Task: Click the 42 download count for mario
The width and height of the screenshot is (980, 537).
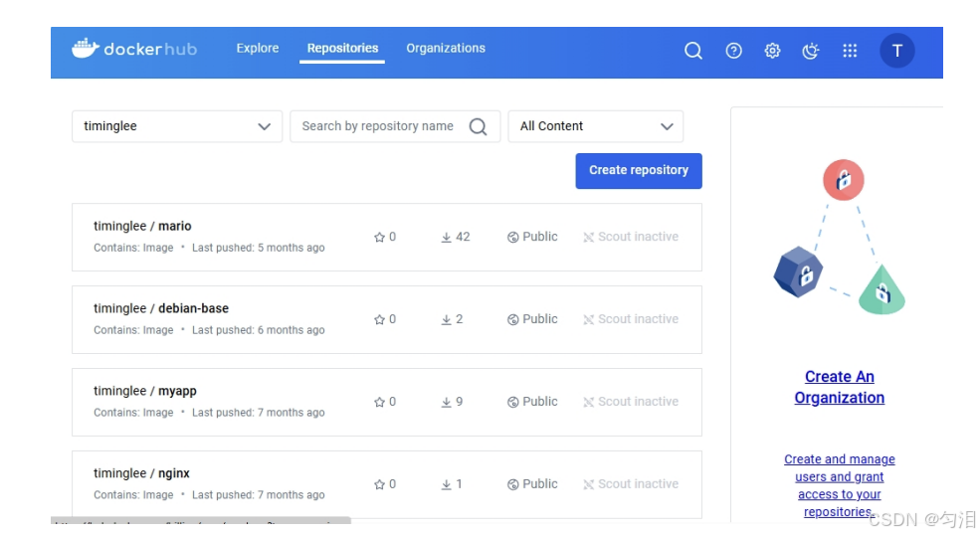Action: click(463, 237)
